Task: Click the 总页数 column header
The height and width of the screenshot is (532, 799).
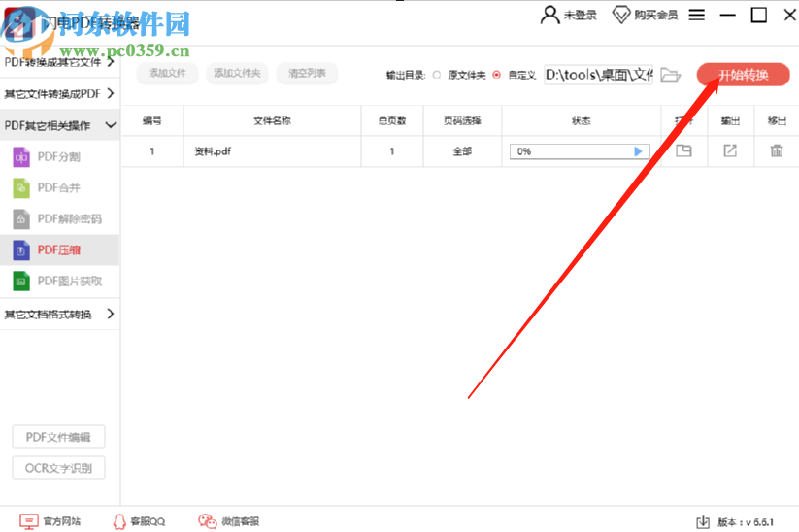Action: pos(392,120)
